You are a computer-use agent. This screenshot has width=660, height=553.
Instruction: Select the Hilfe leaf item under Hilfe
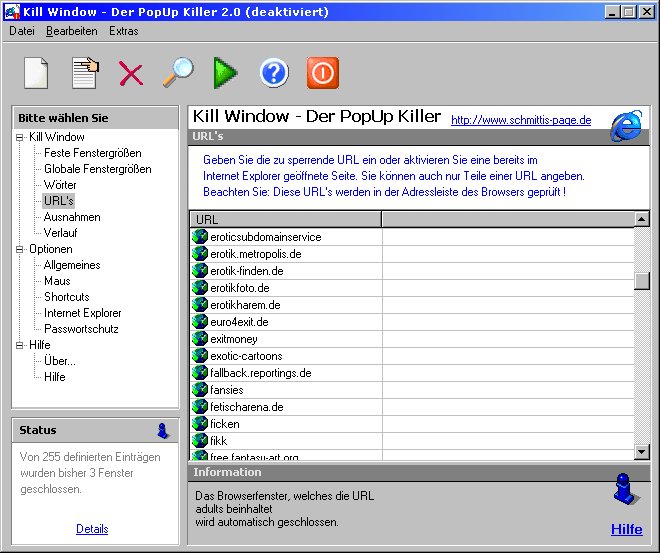pyautogui.click(x=55, y=377)
